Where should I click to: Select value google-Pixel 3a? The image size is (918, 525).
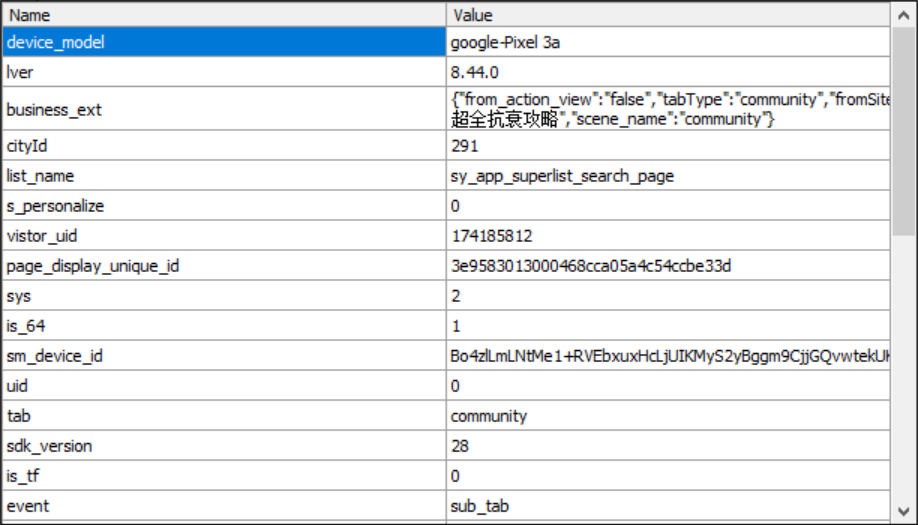point(668,42)
